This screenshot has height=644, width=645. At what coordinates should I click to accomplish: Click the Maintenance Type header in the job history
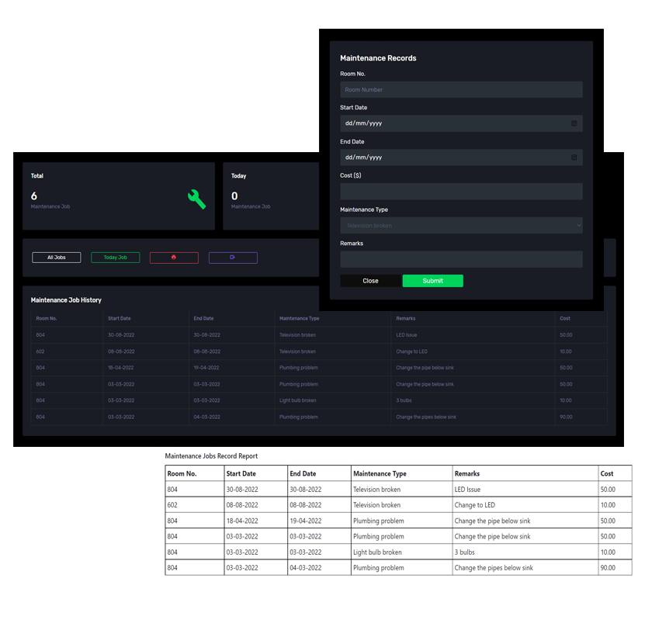tap(300, 319)
